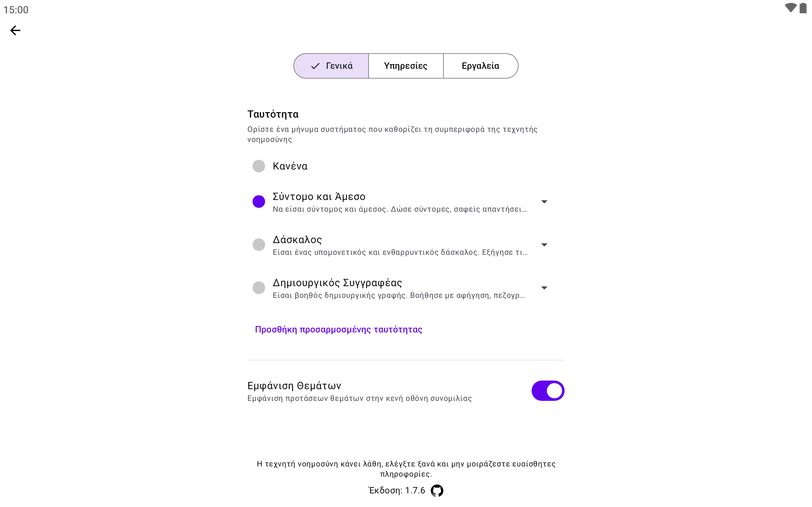Screen dimensions: 812x507
Task: Click Προσθήκη προσαρμοσμένης ταυτότητας link
Action: tap(338, 330)
